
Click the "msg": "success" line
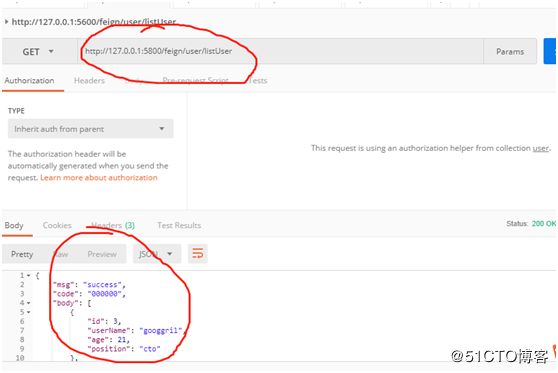click(x=89, y=285)
